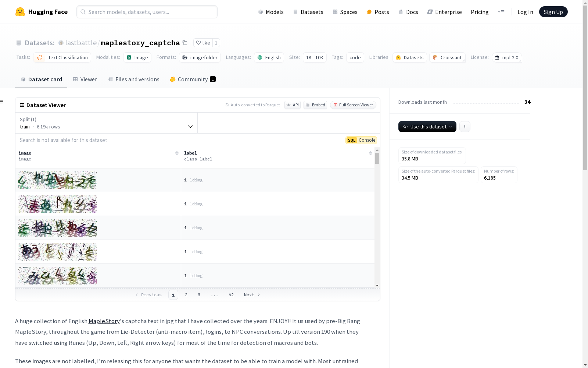Click the Datasets breadcrumb icon

pyautogui.click(x=19, y=43)
